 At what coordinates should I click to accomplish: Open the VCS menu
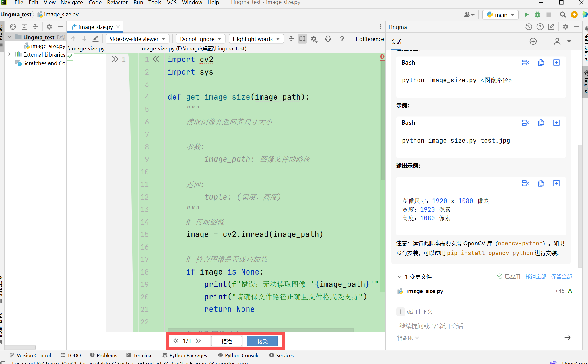(172, 3)
